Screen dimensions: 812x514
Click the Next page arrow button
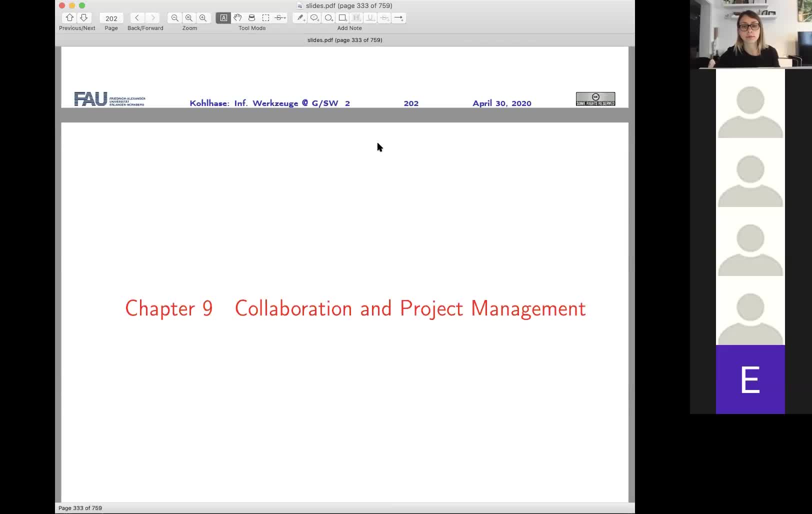pyautogui.click(x=82, y=17)
